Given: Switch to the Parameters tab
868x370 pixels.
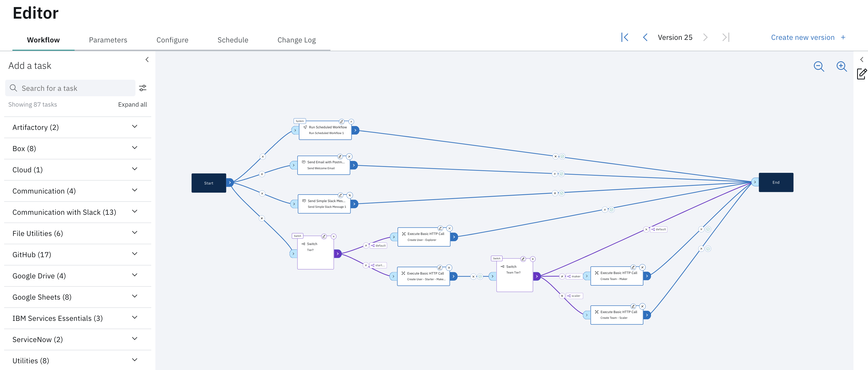Looking at the screenshot, I should (108, 40).
